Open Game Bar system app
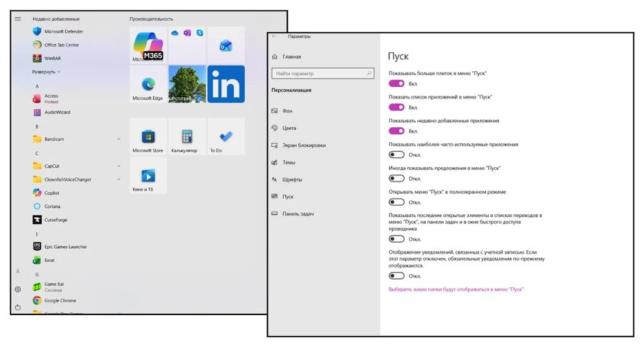The image size is (644, 346). click(x=48, y=287)
